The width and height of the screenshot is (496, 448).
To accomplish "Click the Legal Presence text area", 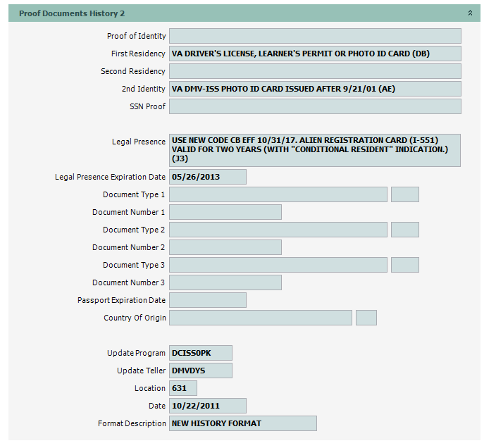I will [315, 150].
